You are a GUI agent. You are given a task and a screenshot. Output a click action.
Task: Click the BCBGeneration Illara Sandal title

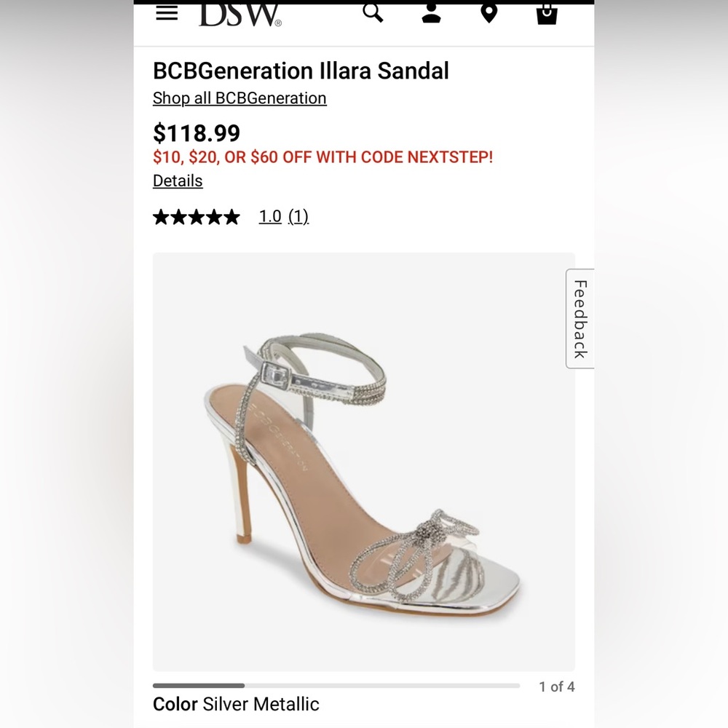pyautogui.click(x=301, y=71)
